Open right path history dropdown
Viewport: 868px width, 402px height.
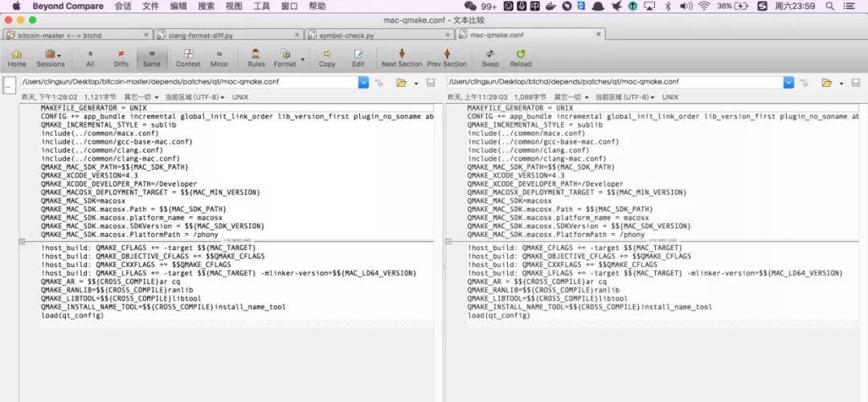coord(789,82)
